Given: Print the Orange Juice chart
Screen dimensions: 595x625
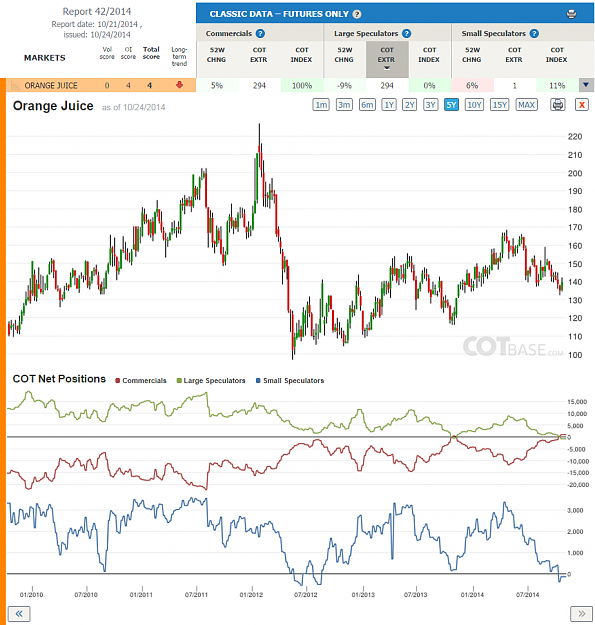Looking at the screenshot, I should pyautogui.click(x=558, y=105).
